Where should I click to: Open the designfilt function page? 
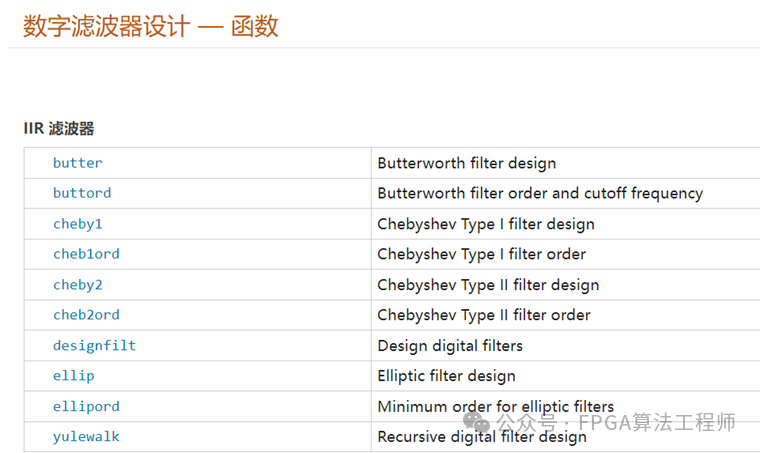tap(94, 346)
